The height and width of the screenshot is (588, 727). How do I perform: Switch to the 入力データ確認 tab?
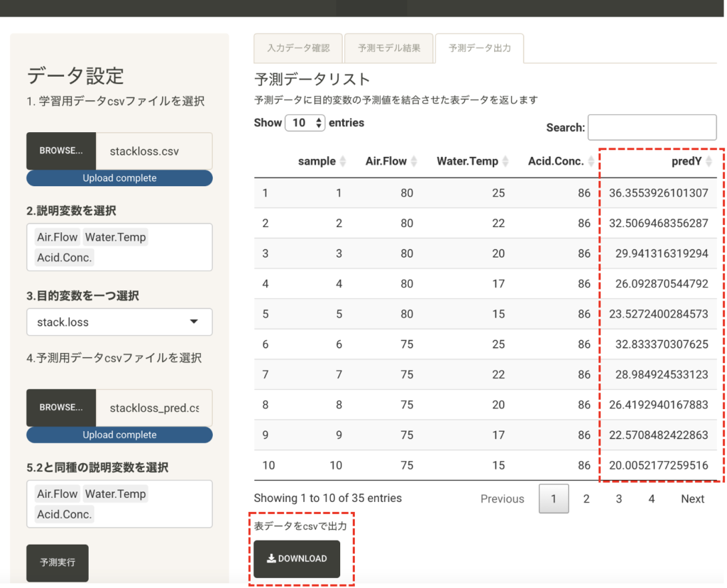pos(298,48)
